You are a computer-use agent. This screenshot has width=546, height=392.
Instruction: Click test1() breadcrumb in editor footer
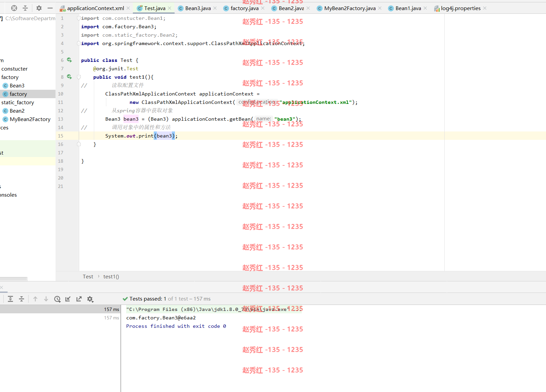[x=111, y=276]
